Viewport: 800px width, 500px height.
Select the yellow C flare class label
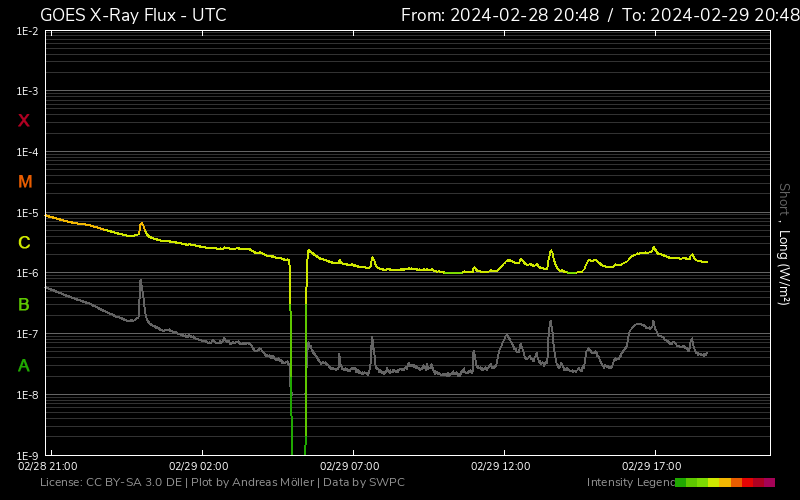coord(24,243)
